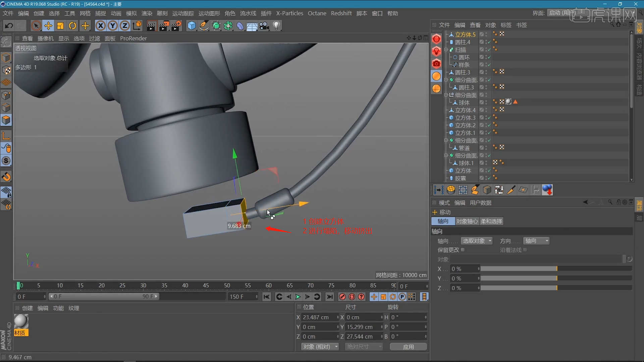The image size is (644, 362).
Task: Click the camera object icon in toolbar
Action: click(264, 26)
